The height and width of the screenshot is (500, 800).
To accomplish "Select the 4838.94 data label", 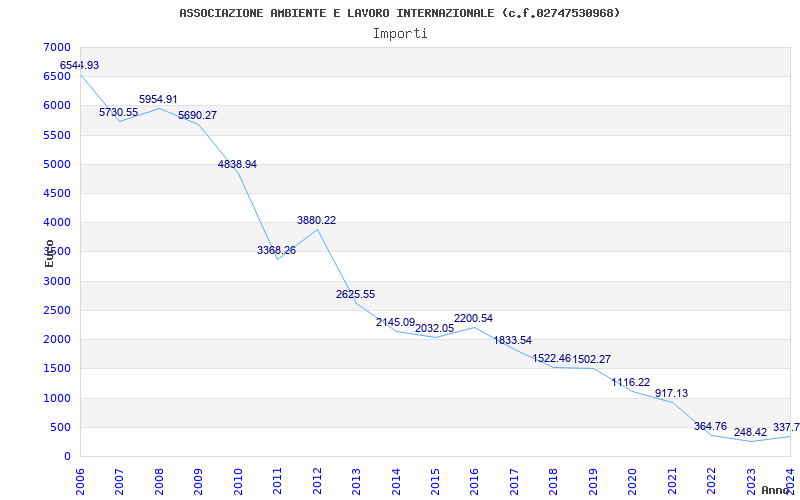I will (x=237, y=164).
